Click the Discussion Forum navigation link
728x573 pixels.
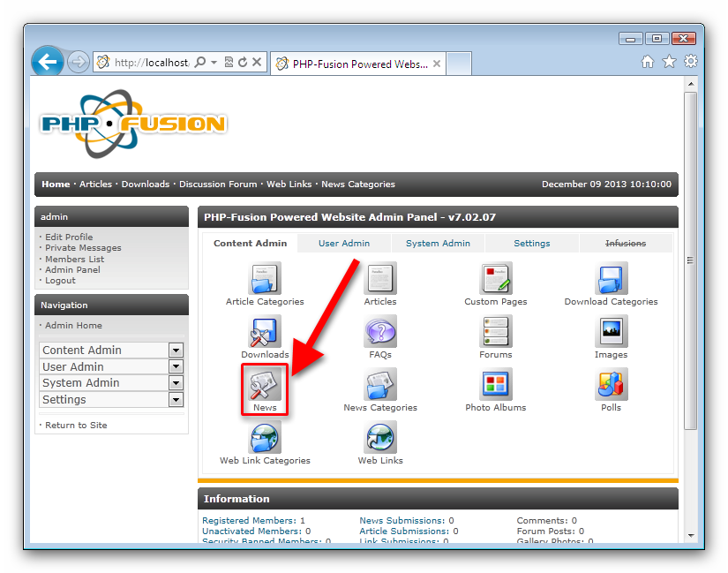click(x=218, y=185)
